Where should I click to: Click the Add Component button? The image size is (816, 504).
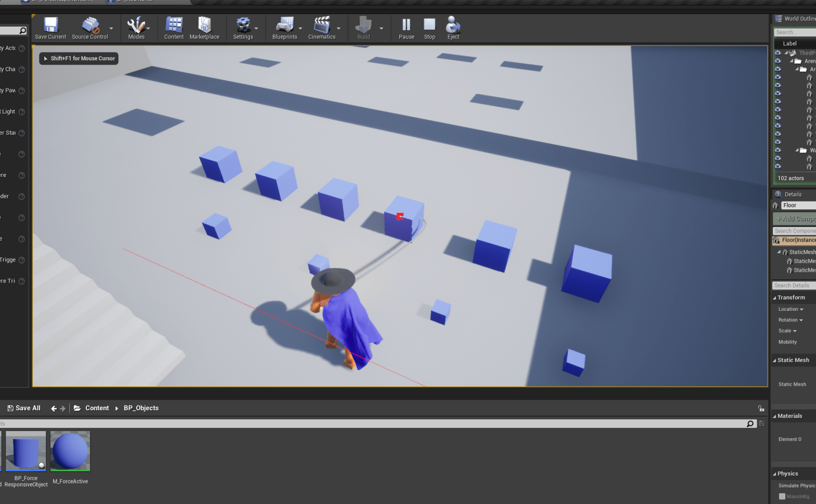[x=795, y=219]
